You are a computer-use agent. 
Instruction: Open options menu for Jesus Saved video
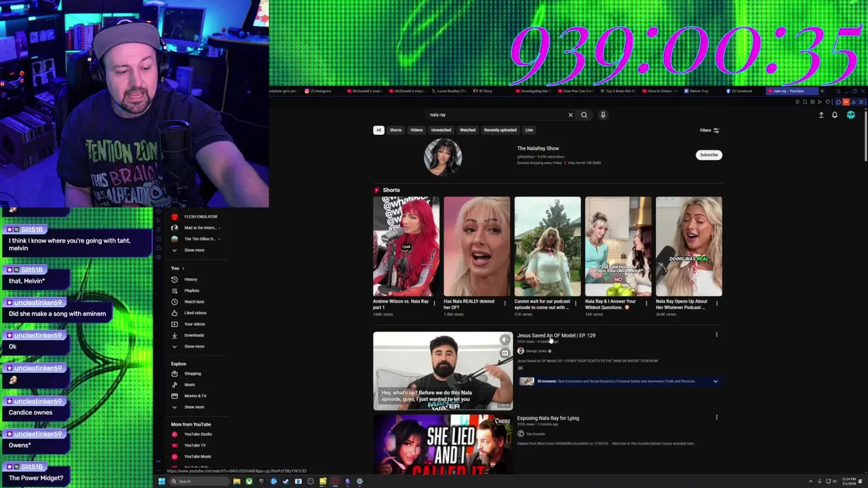point(716,335)
